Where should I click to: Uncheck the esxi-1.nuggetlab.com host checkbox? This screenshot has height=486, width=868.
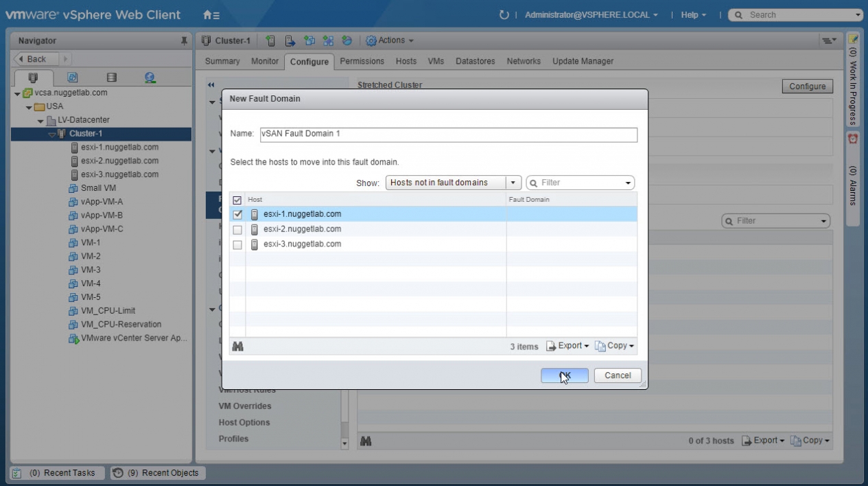[x=237, y=215]
